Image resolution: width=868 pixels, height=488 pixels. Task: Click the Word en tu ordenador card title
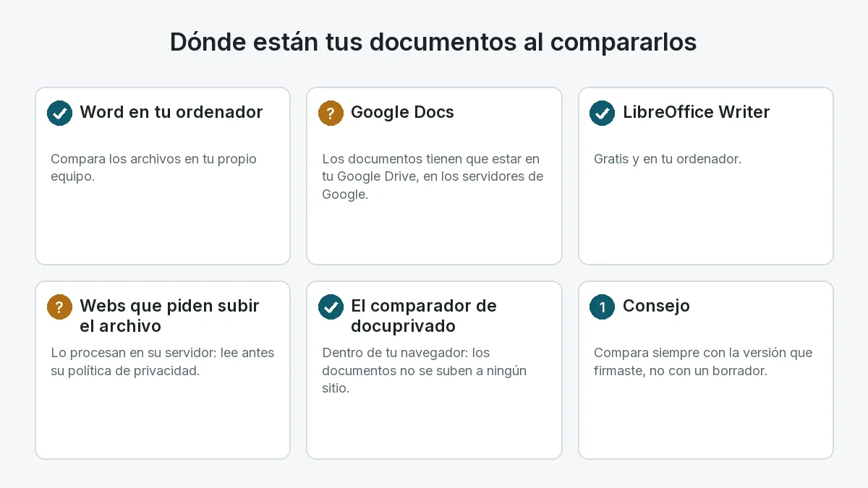coord(171,112)
